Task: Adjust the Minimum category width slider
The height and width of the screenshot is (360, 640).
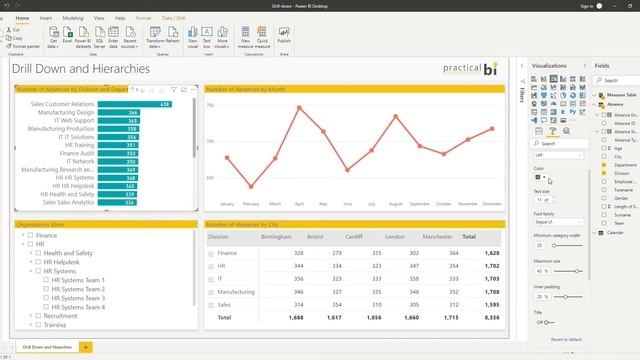Action: (567, 246)
